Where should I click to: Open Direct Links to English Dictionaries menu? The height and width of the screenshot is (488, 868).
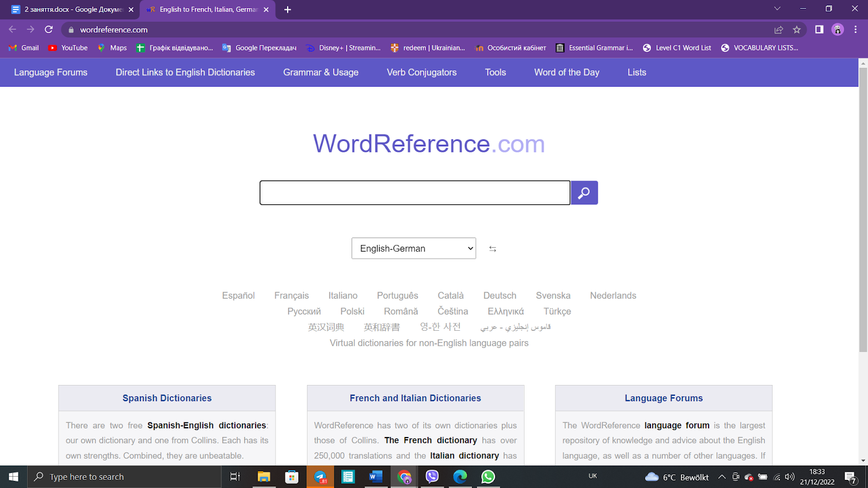click(x=185, y=72)
